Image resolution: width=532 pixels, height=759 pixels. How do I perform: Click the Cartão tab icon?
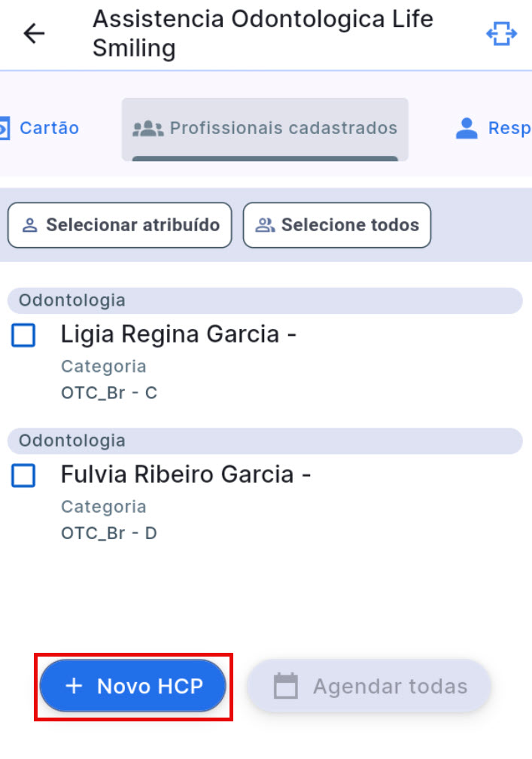point(4,128)
